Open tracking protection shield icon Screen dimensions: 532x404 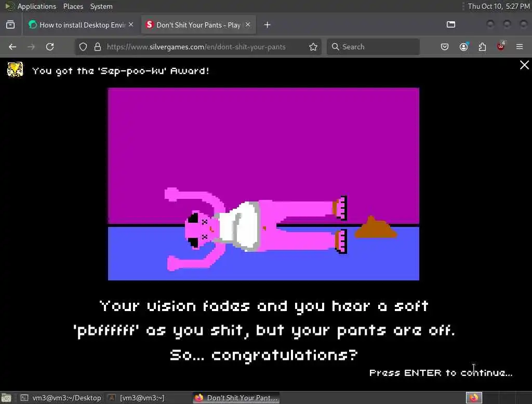click(x=83, y=47)
